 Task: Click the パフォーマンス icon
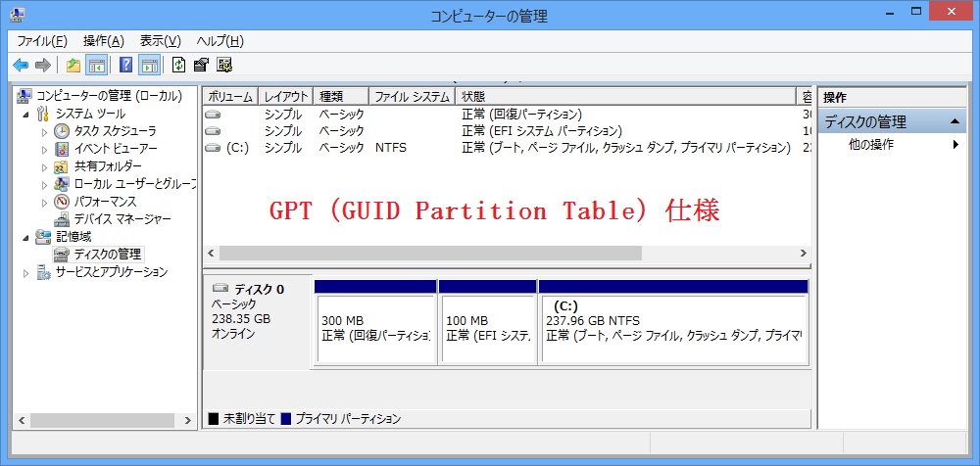62,202
